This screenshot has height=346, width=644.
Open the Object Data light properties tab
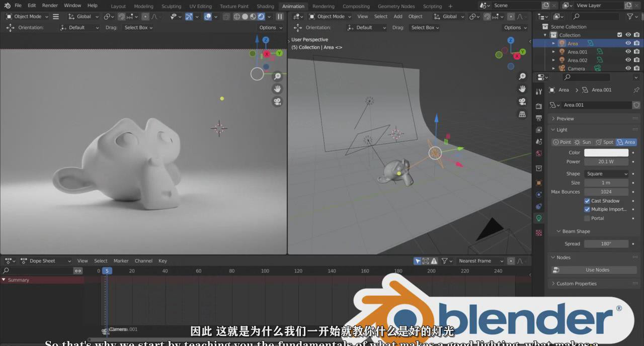539,218
